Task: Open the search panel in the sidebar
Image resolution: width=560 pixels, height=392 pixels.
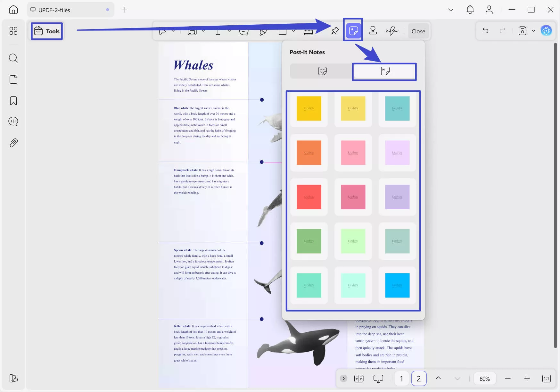Action: click(x=13, y=58)
